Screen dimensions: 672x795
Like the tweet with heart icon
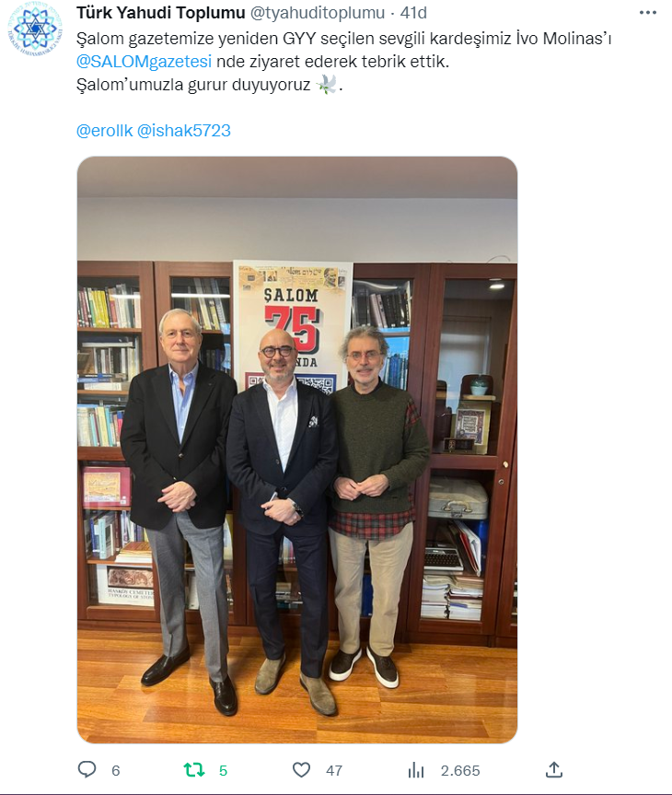coord(302,769)
